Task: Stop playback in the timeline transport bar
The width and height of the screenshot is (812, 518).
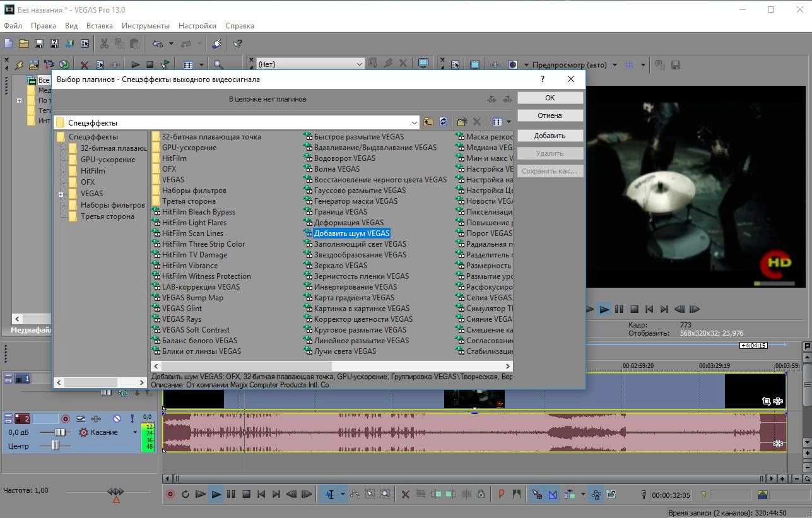Action: 247,494
